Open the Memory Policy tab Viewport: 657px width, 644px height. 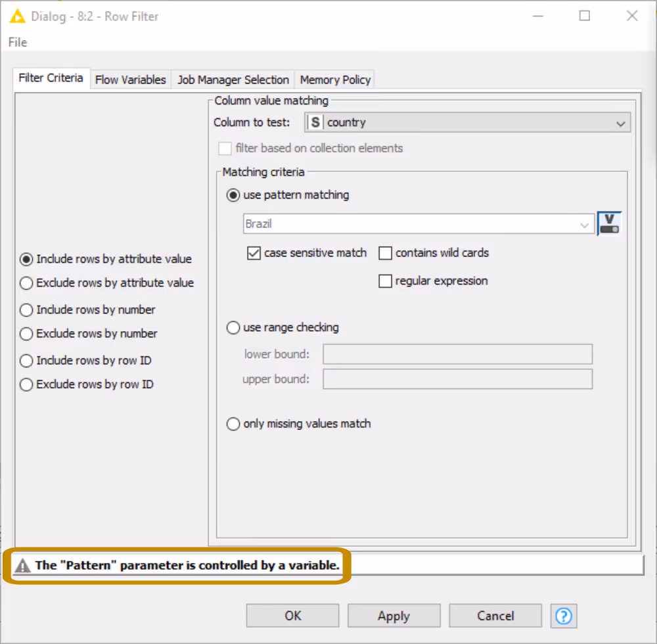pyautogui.click(x=334, y=80)
